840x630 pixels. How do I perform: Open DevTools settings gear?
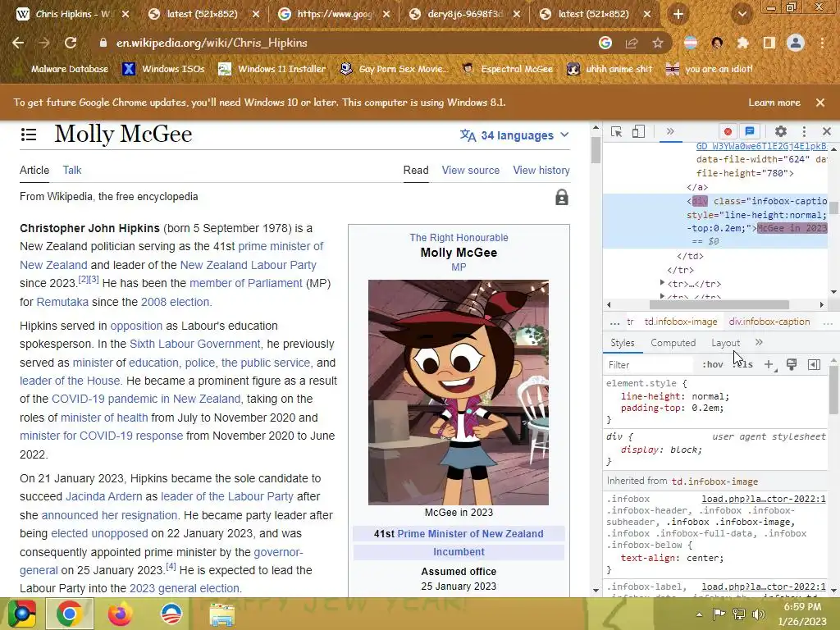point(781,131)
